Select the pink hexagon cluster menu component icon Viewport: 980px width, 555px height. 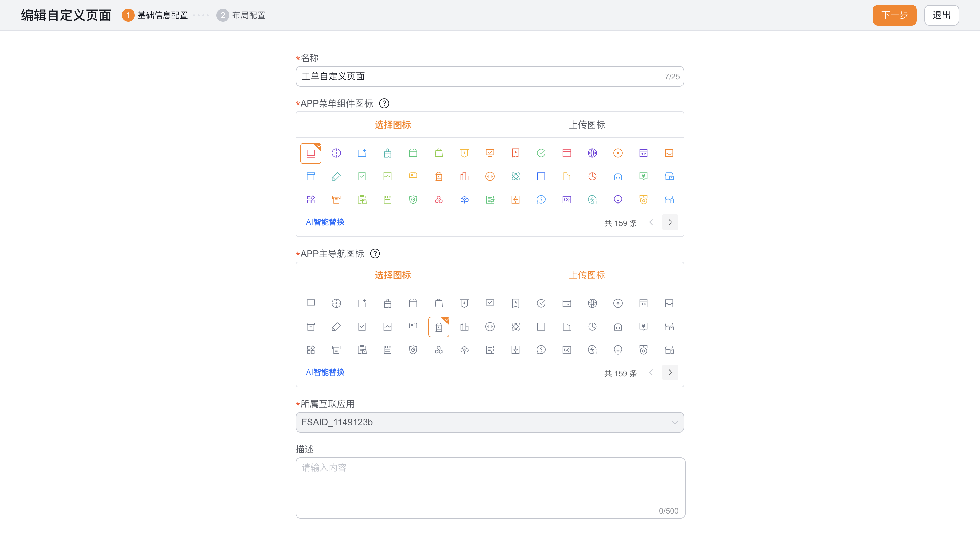(x=439, y=200)
